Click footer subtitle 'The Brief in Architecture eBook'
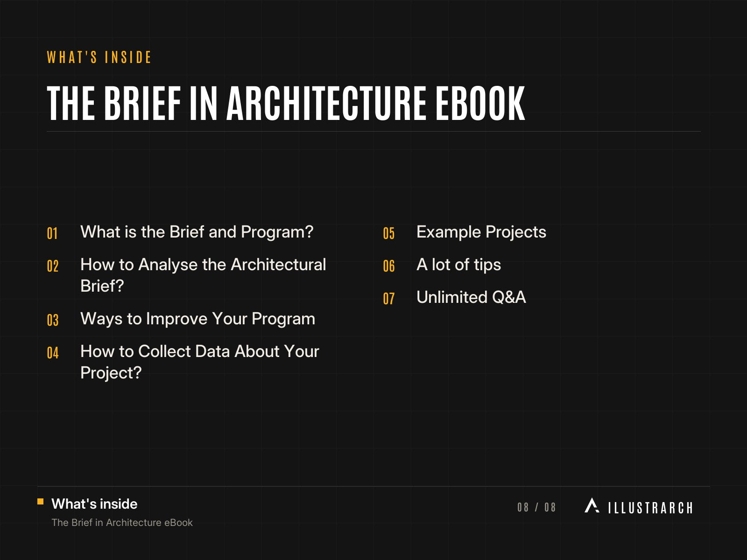 tap(122, 523)
